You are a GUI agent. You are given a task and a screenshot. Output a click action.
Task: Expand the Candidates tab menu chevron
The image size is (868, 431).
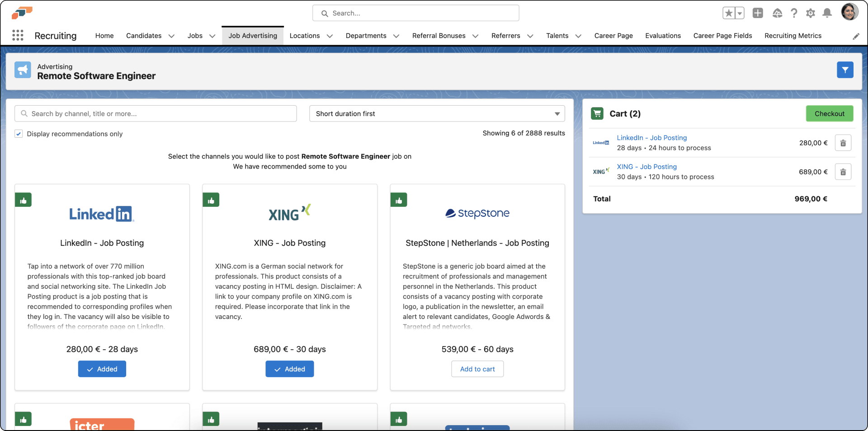(x=171, y=36)
